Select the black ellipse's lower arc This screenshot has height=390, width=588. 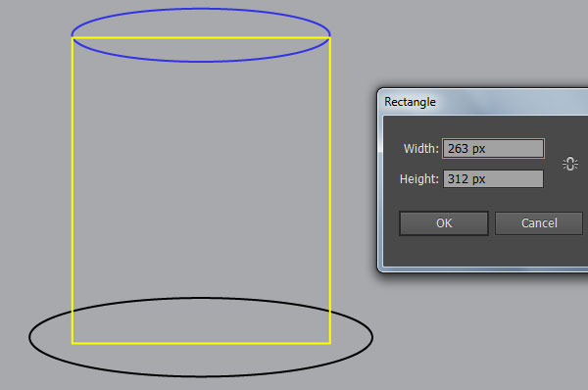pos(201,375)
